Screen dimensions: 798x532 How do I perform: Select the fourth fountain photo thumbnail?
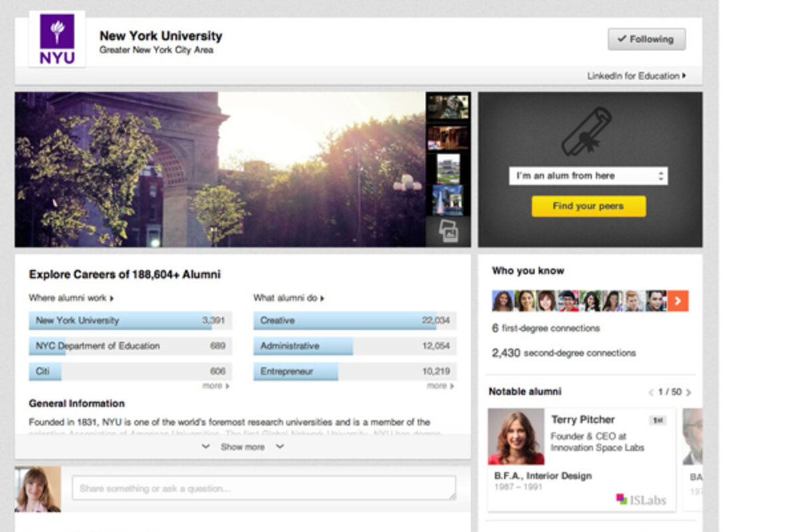(x=448, y=200)
